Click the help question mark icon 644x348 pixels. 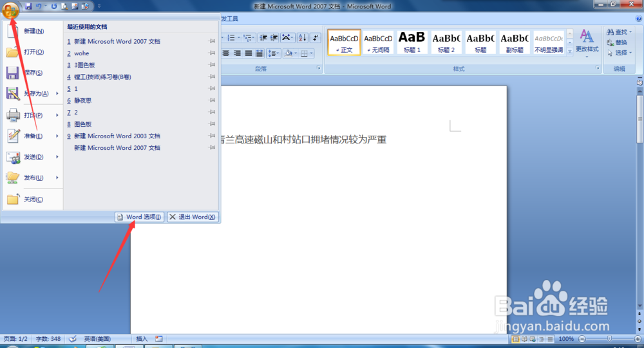pyautogui.click(x=639, y=19)
